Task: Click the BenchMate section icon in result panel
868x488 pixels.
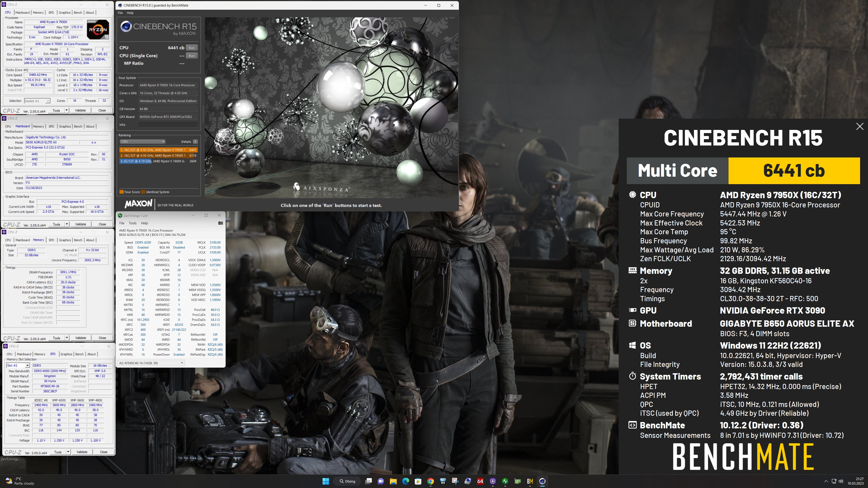Action: click(x=632, y=425)
